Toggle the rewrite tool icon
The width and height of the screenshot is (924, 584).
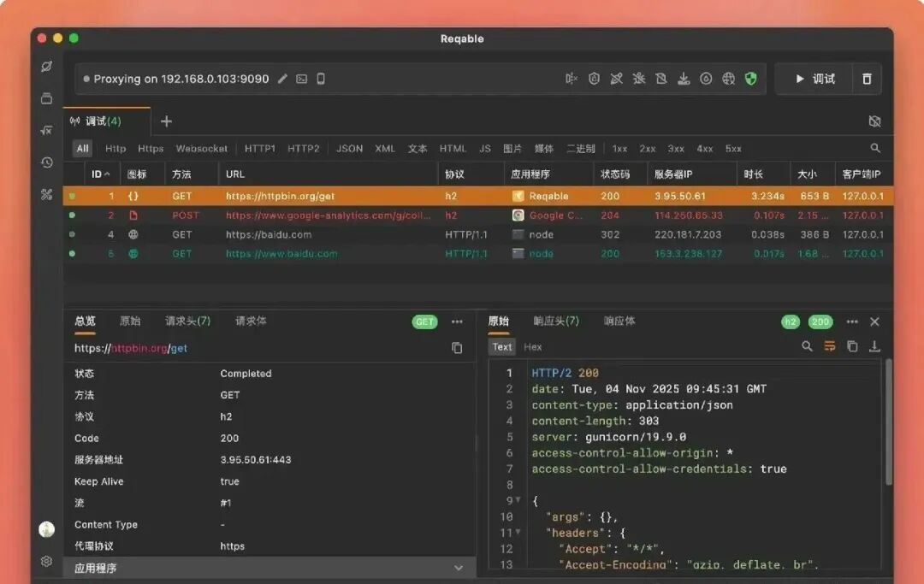tap(616, 79)
